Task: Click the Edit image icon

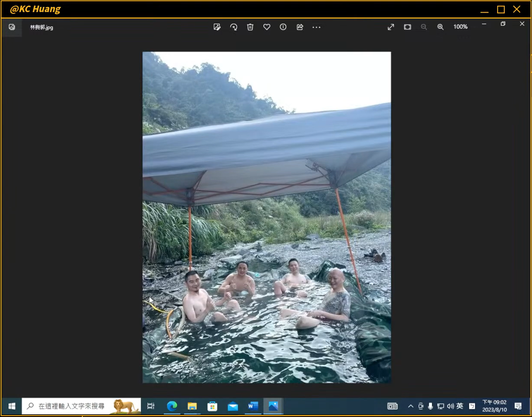Action: click(217, 27)
